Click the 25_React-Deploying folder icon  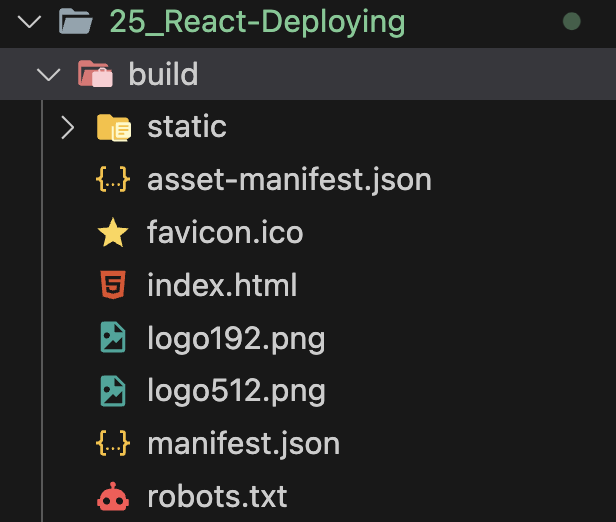pos(76,22)
